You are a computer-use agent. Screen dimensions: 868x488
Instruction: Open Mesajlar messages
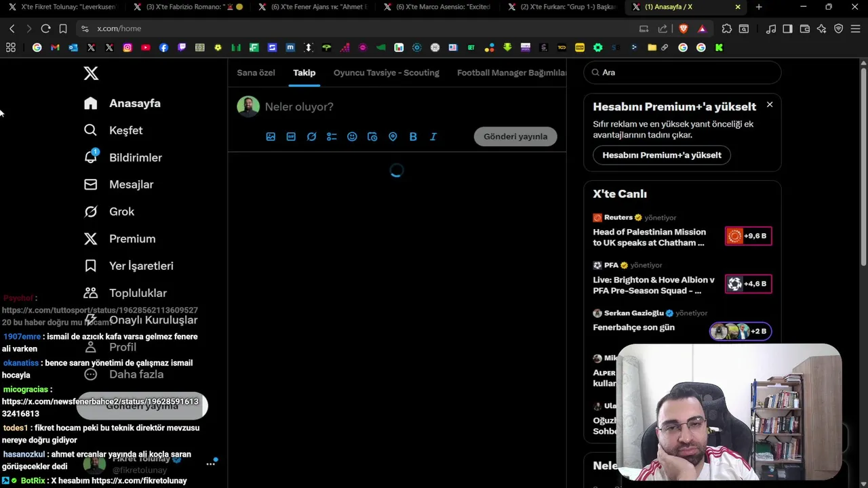pyautogui.click(x=119, y=184)
